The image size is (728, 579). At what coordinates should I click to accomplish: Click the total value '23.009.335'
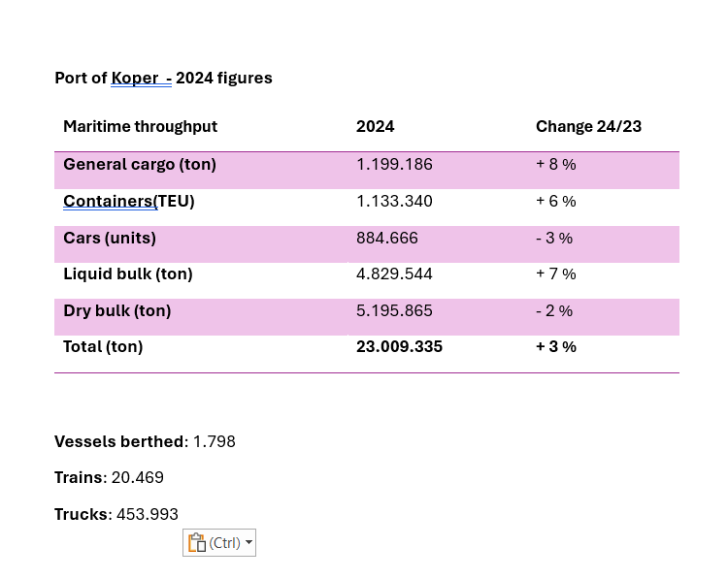(x=399, y=346)
